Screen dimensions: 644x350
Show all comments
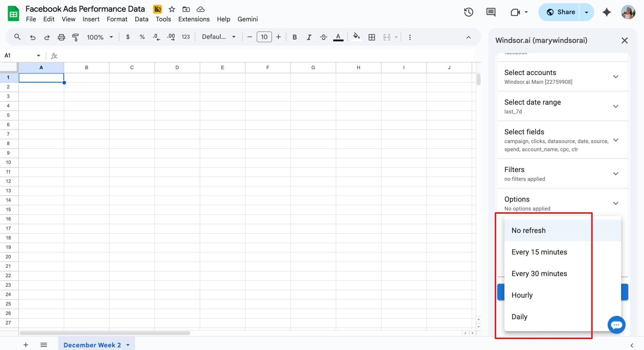pyautogui.click(x=490, y=12)
